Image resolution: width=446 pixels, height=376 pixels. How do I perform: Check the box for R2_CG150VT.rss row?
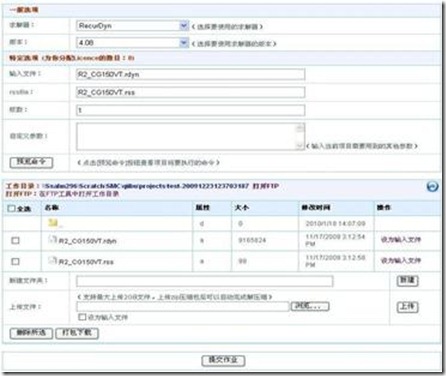15,261
